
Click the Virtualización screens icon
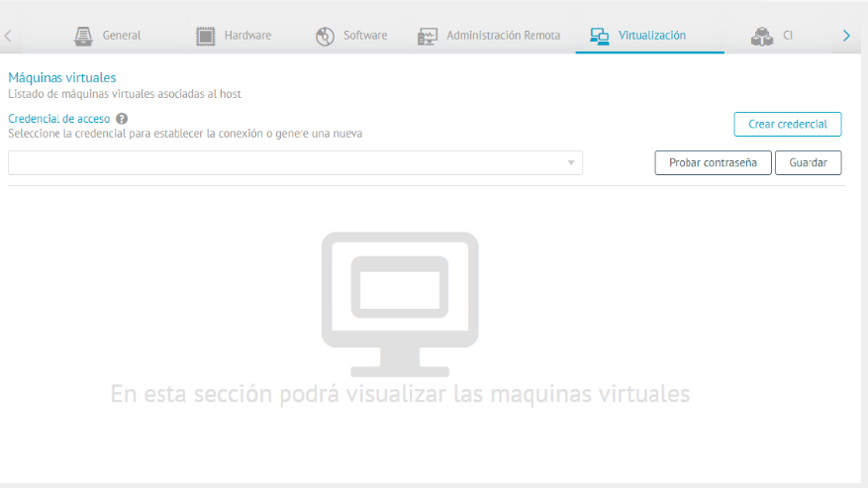(x=600, y=37)
